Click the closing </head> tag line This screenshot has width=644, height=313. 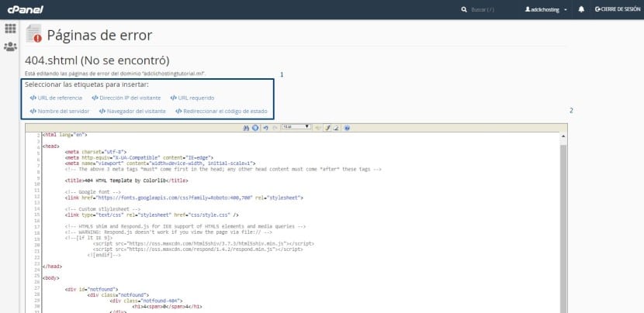(52, 267)
